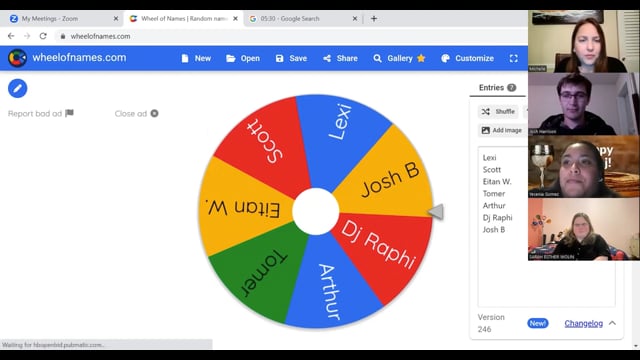Image resolution: width=640 pixels, height=360 pixels.
Task: Close the My Meetings Zoom tab
Action: [x=116, y=19]
